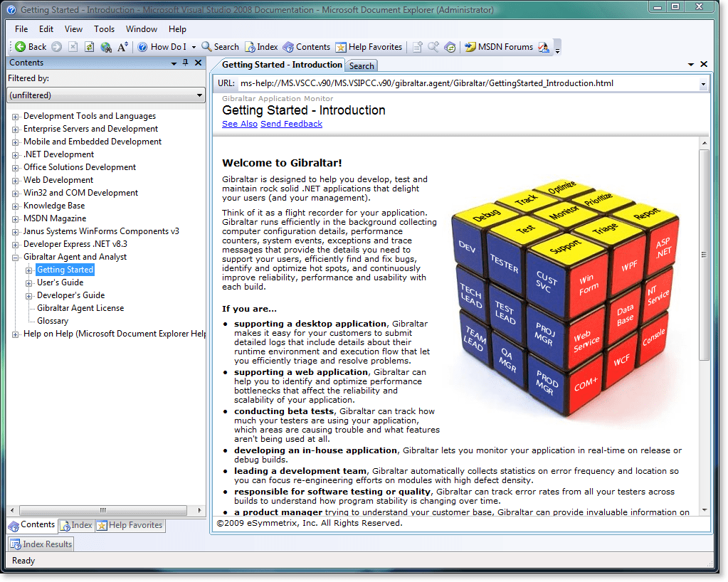Open the Tools menu

tap(104, 28)
